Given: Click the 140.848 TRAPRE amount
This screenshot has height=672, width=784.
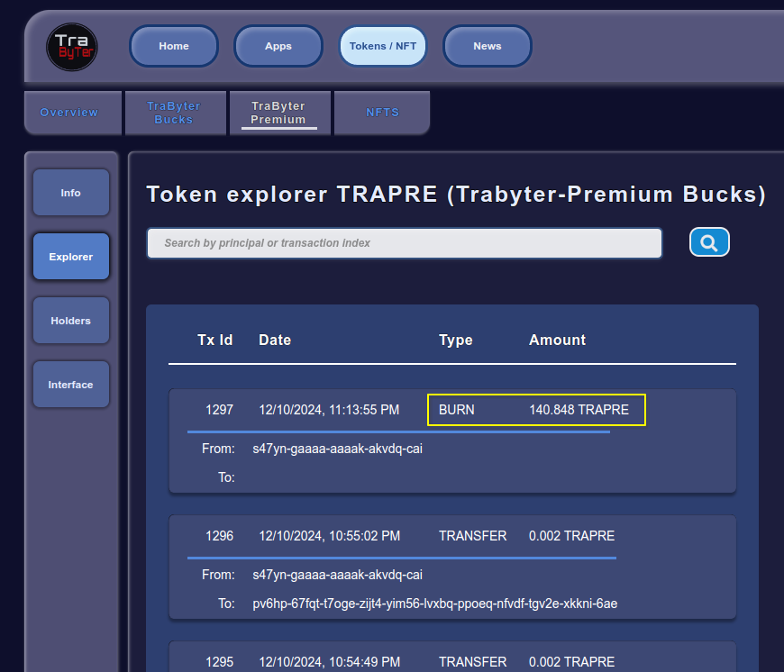Looking at the screenshot, I should coord(579,410).
